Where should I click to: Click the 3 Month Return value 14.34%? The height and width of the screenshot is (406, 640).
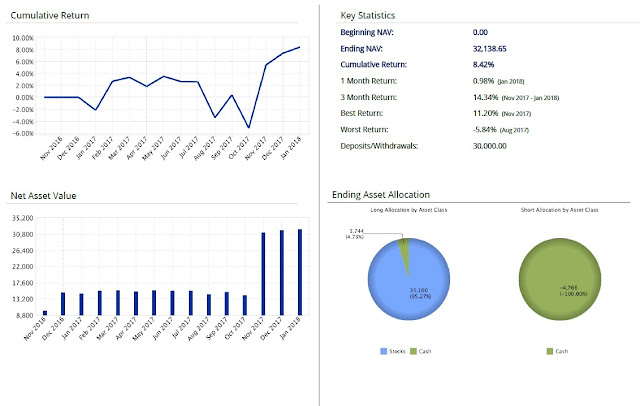point(485,97)
